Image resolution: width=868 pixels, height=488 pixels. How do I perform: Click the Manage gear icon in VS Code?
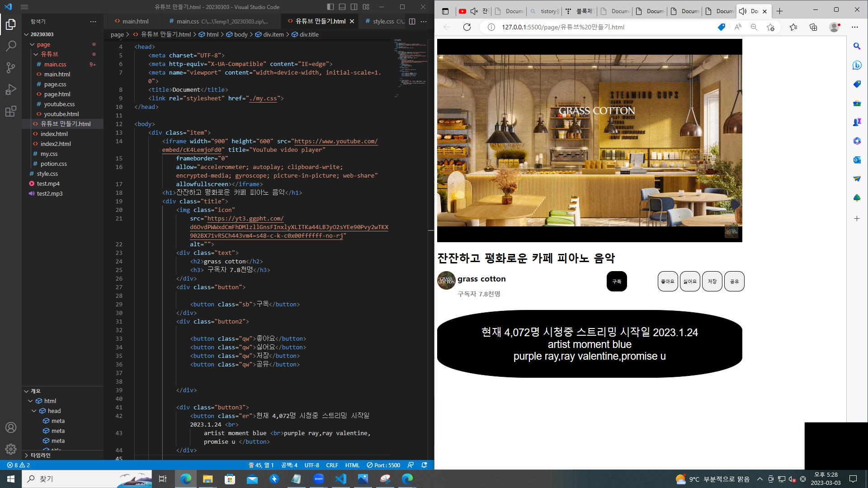coord(11,449)
